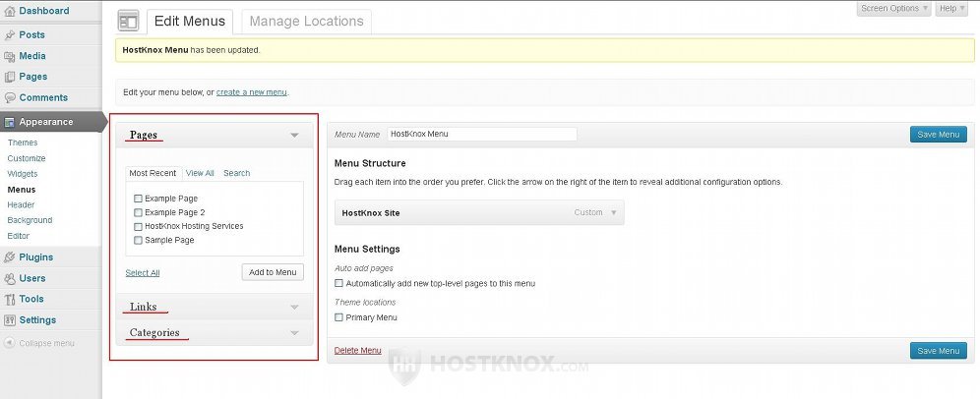The width and height of the screenshot is (980, 399).
Task: Click the Settings icon in sidebar
Action: coord(10,320)
